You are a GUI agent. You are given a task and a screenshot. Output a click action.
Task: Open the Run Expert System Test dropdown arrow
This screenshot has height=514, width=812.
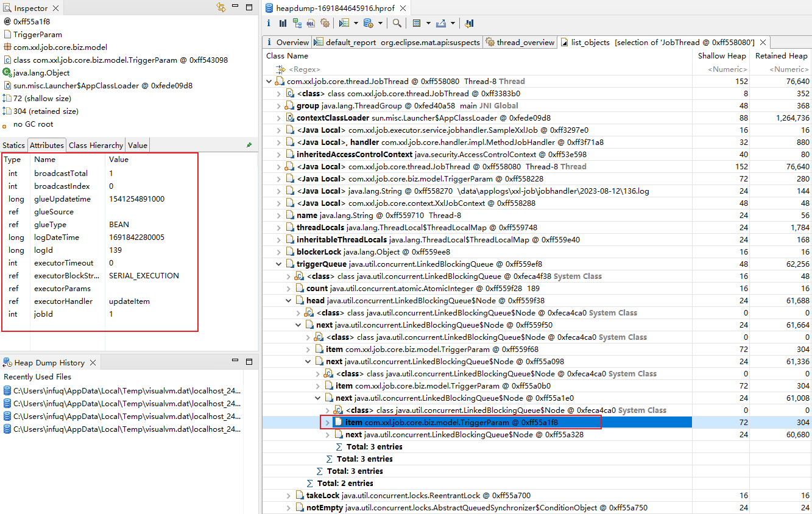357,23
